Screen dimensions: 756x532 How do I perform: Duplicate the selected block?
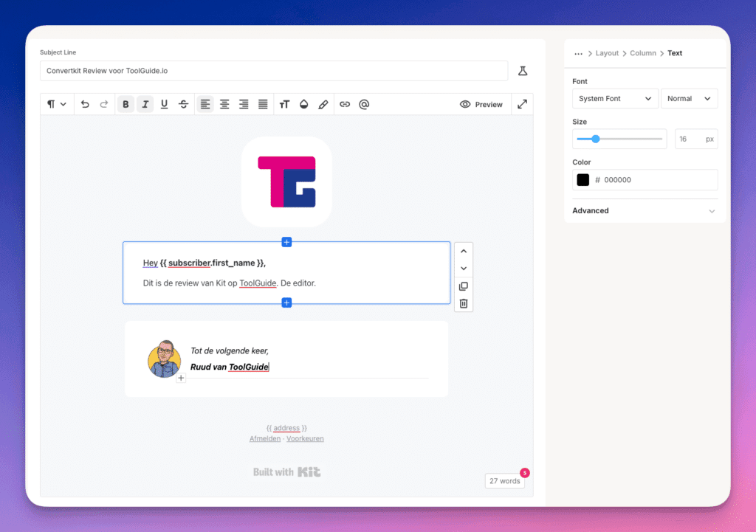coord(464,286)
